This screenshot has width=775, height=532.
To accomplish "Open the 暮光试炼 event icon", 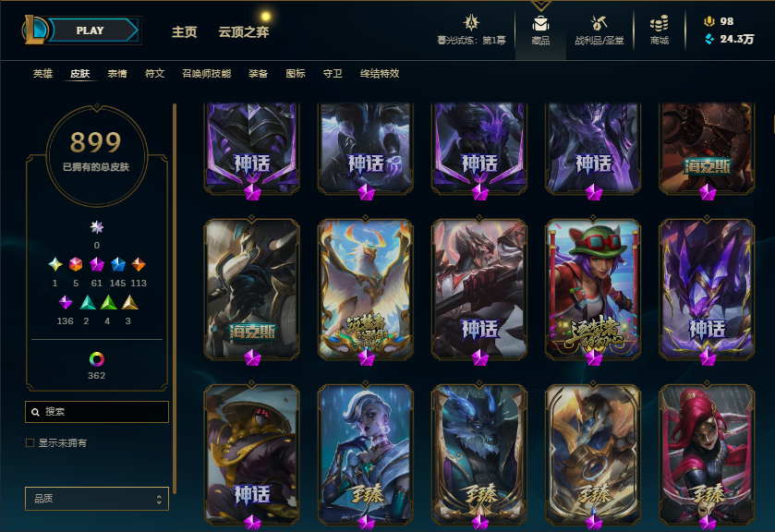I will pyautogui.click(x=471, y=23).
